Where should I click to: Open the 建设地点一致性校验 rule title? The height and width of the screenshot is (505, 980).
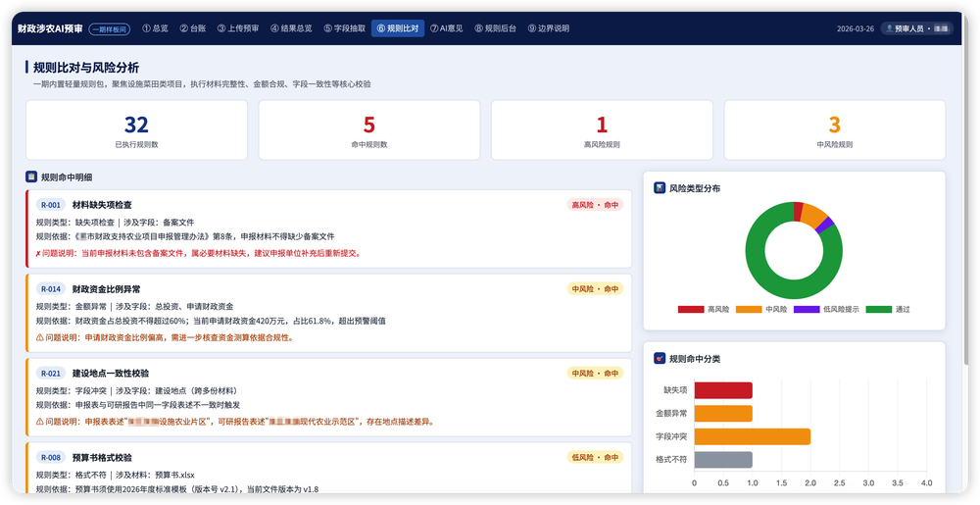point(111,374)
